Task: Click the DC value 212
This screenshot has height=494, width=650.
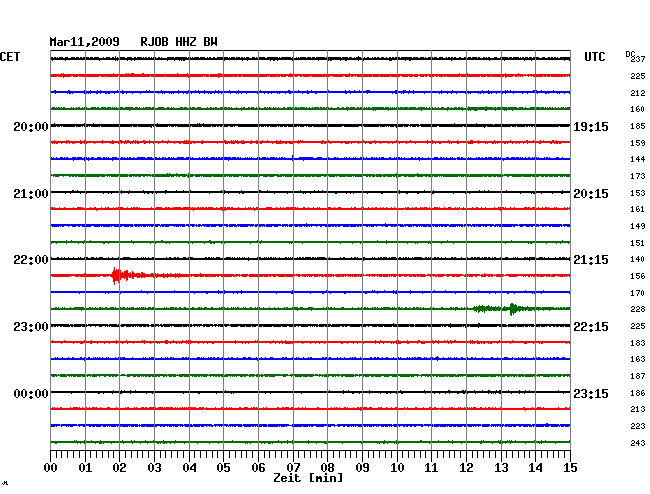Action: pos(638,93)
